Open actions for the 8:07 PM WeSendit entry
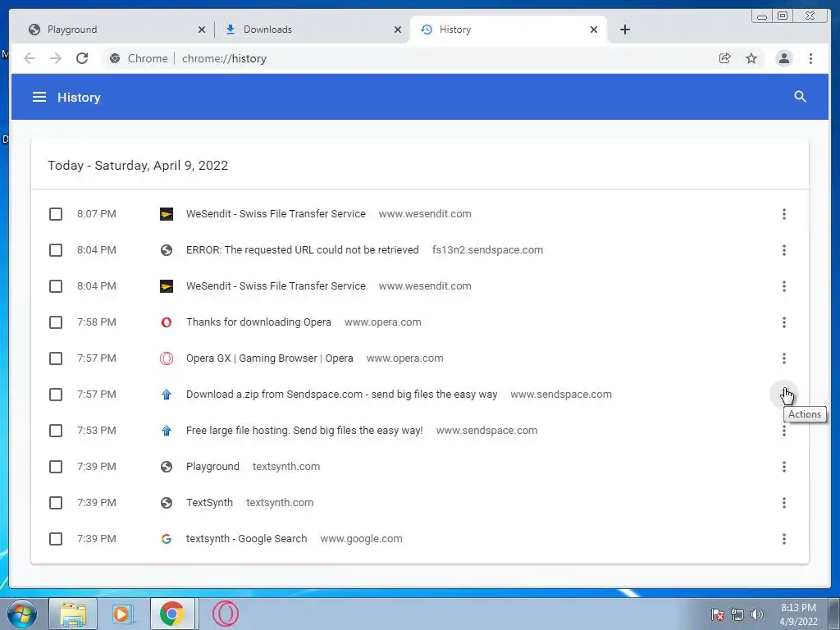The width and height of the screenshot is (840, 630). coord(783,214)
